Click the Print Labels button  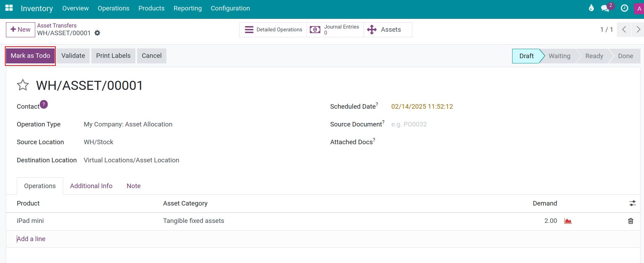(113, 56)
